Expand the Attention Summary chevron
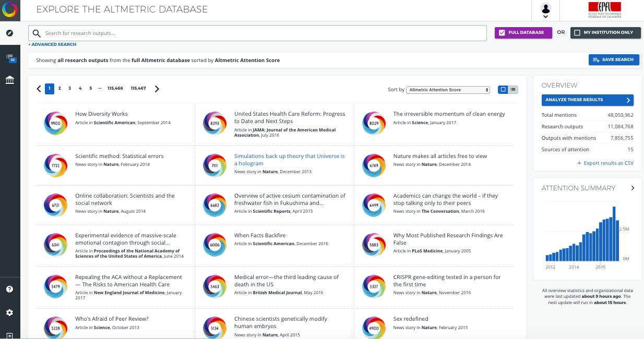This screenshot has height=339, width=644. coord(633,188)
